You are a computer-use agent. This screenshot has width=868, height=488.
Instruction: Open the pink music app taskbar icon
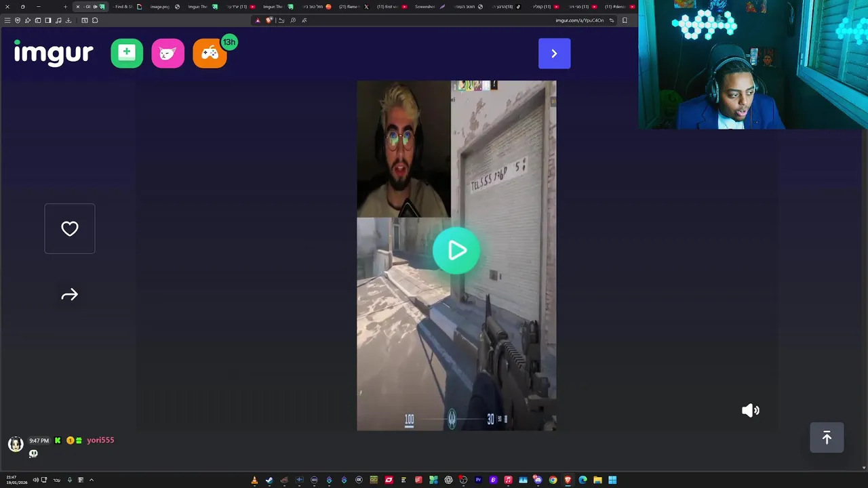[x=508, y=480]
